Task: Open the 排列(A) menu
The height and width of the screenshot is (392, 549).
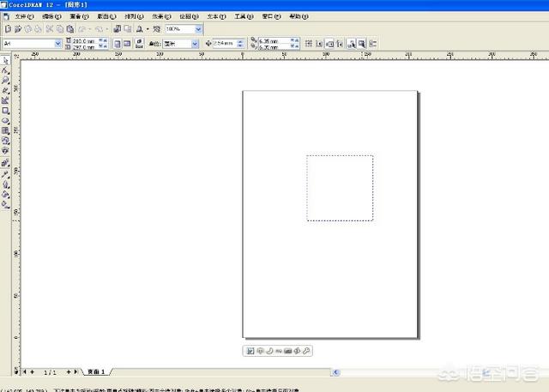Action: (134, 16)
